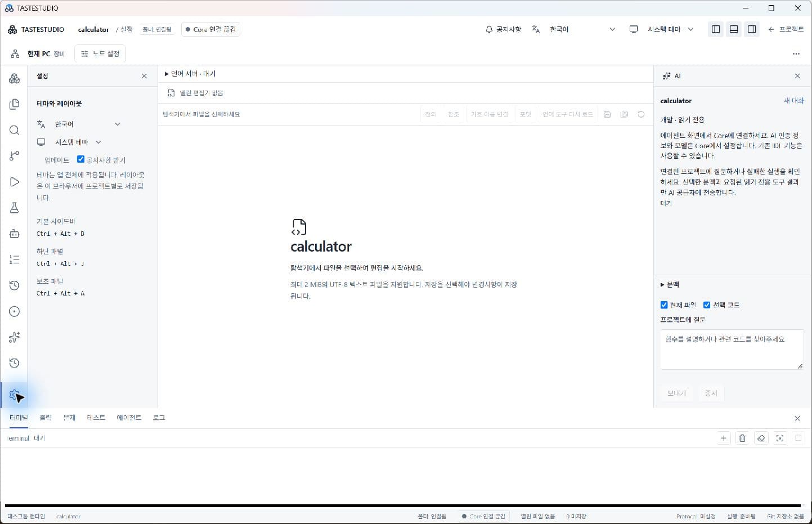Open the run triangle icon in sidebar
This screenshot has height=524, width=812.
coord(15,182)
